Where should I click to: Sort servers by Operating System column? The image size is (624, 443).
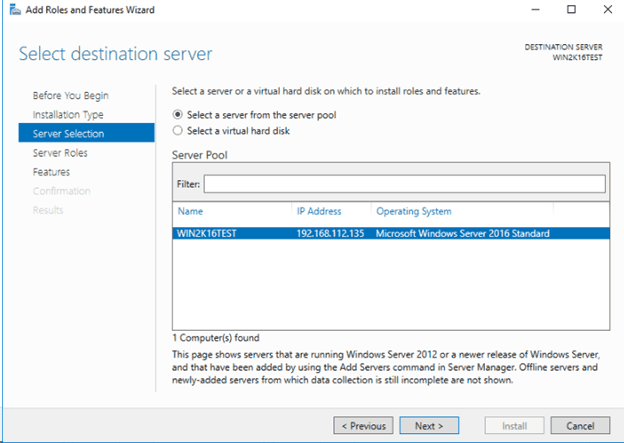[x=413, y=211]
